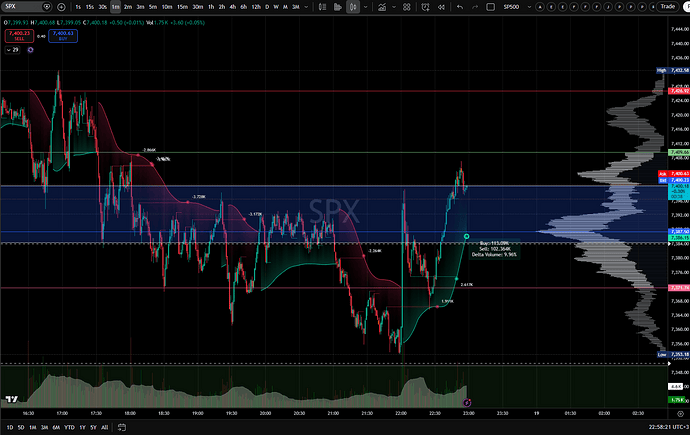Select the 5Y date range
The image size is (690, 435).
pyautogui.click(x=93, y=427)
